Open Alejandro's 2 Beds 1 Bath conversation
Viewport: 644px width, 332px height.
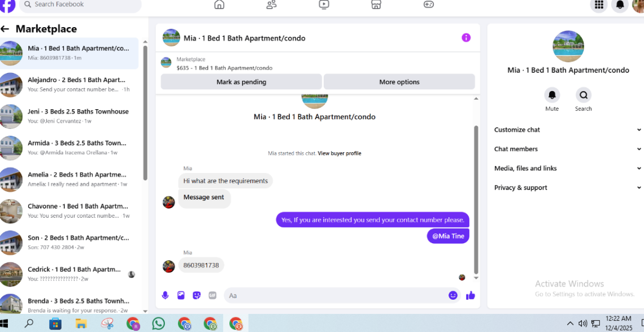(70, 84)
